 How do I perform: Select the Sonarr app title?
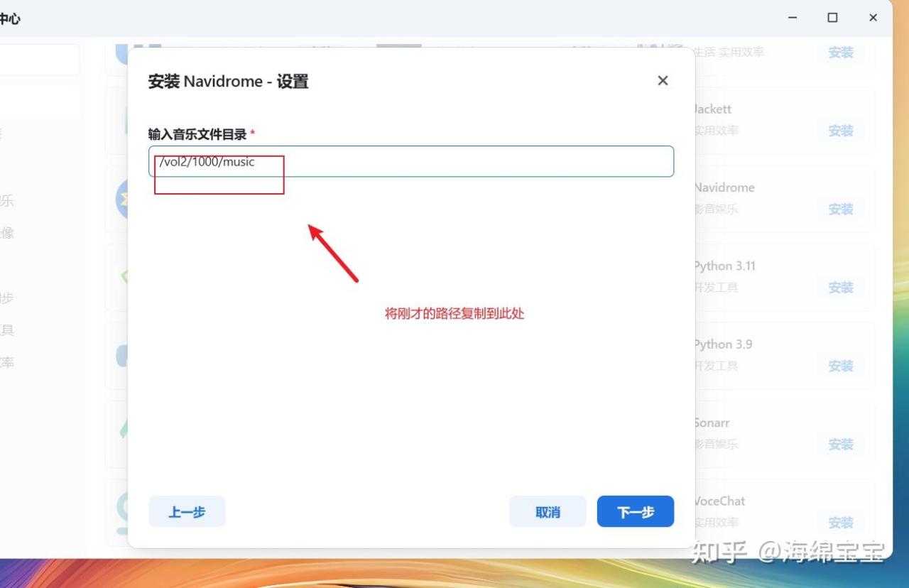click(x=712, y=423)
